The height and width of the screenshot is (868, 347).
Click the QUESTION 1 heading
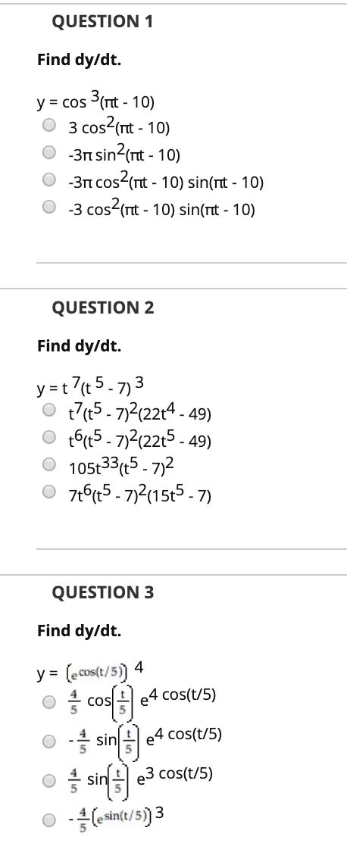pos(102,22)
